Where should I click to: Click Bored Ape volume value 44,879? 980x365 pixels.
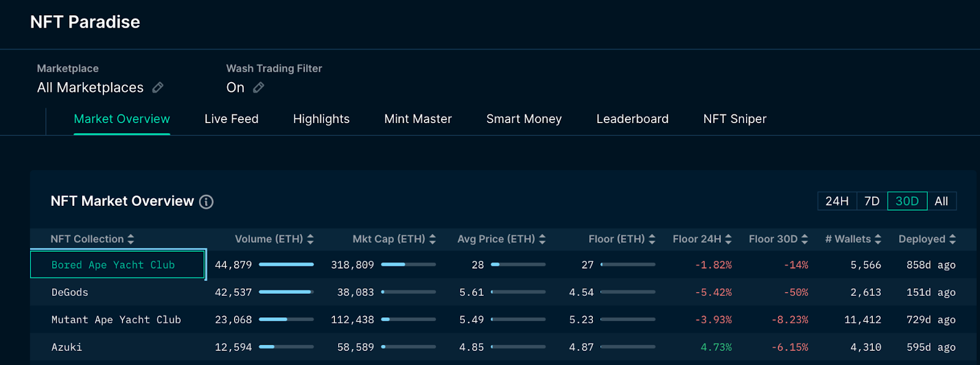click(x=233, y=265)
